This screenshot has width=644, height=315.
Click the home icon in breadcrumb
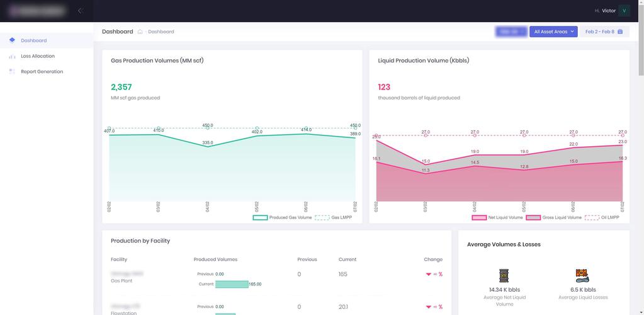[140, 31]
